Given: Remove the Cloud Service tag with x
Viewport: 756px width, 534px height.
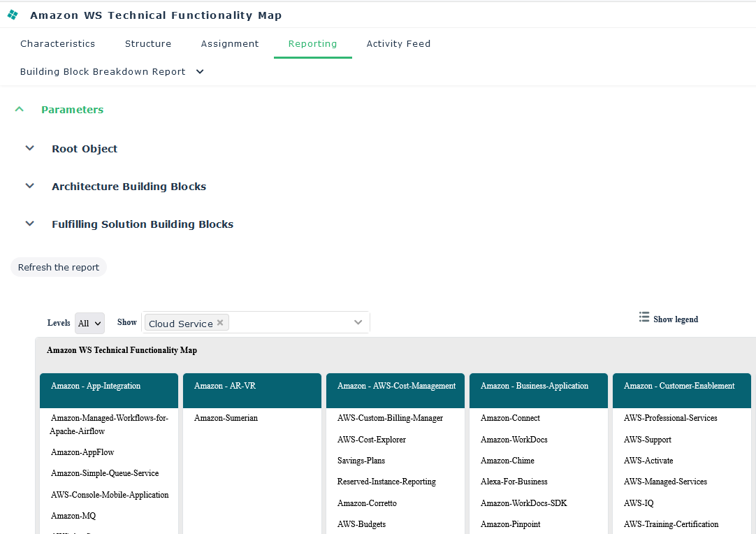Looking at the screenshot, I should (220, 322).
